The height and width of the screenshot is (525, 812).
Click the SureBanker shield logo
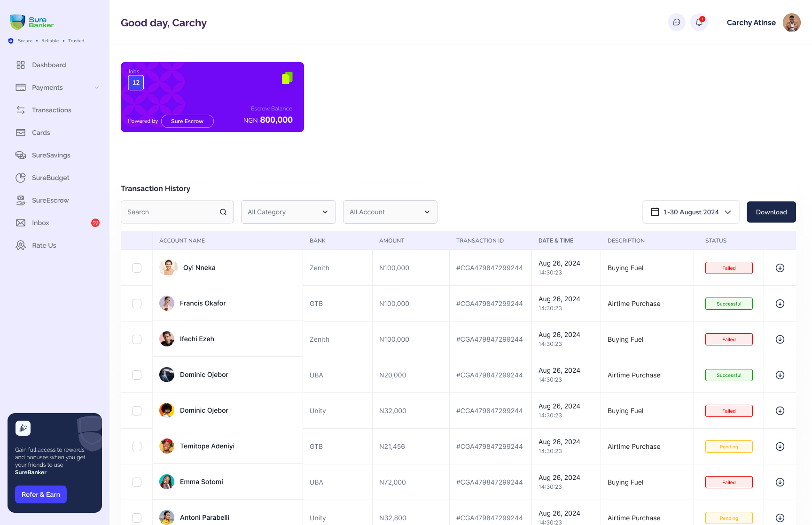17,22
